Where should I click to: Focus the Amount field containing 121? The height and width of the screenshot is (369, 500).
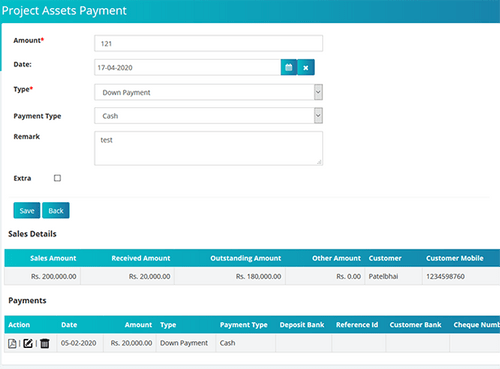click(x=208, y=43)
